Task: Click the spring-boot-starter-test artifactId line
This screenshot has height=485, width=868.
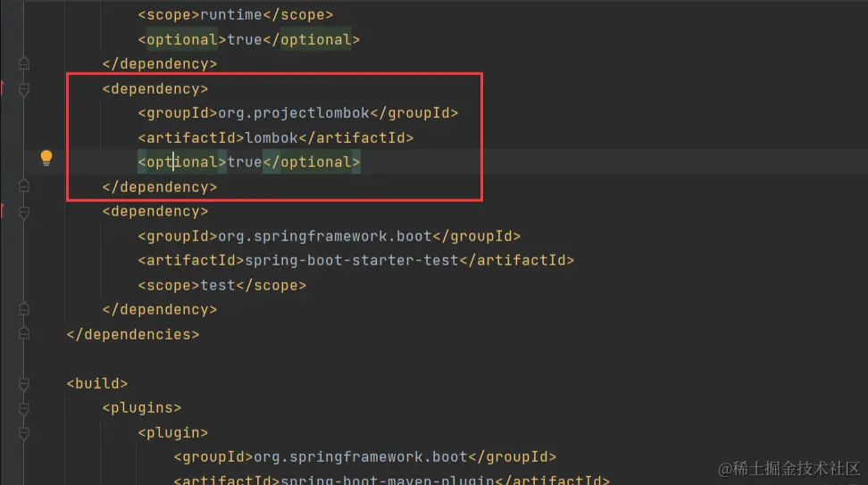Action: [356, 261]
